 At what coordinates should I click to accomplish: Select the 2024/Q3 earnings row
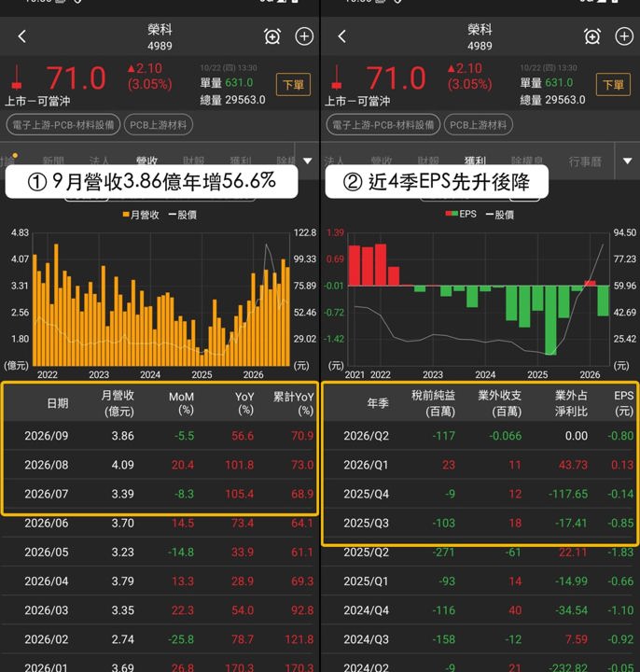click(x=480, y=639)
